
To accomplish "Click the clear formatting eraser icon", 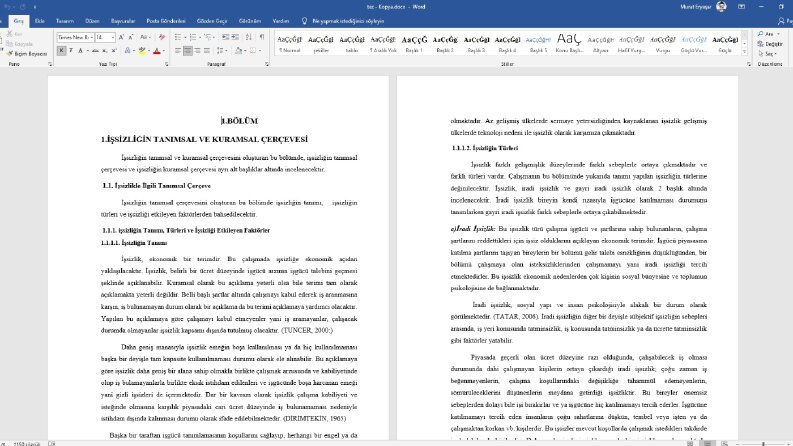I will pyautogui.click(x=162, y=37).
